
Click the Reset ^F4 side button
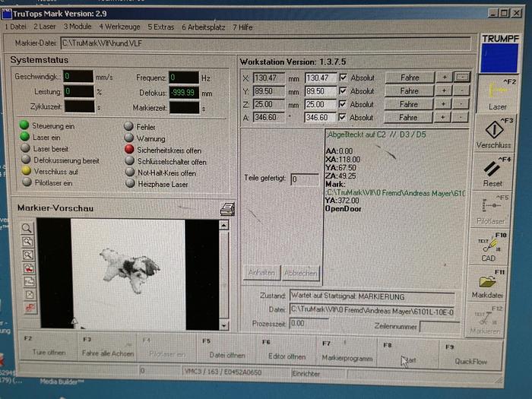pos(492,172)
